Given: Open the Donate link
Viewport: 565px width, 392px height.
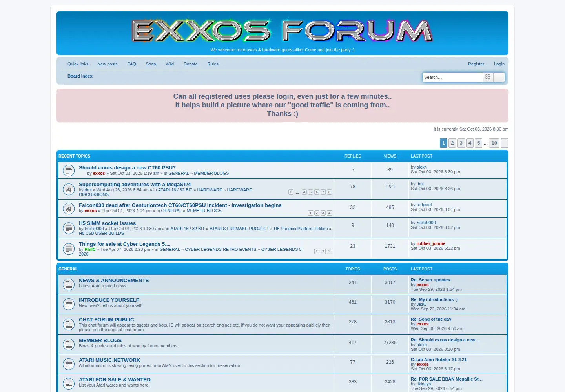Looking at the screenshot, I should coord(191,64).
